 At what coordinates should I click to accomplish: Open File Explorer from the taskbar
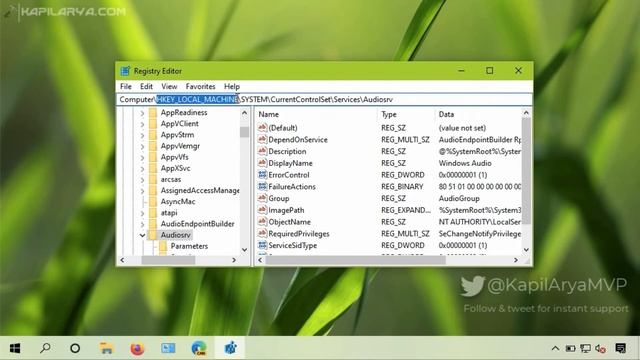click(106, 348)
